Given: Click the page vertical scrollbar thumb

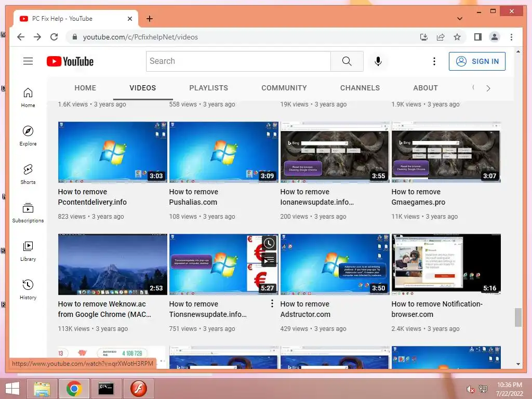Looking at the screenshot, I should [x=518, y=317].
